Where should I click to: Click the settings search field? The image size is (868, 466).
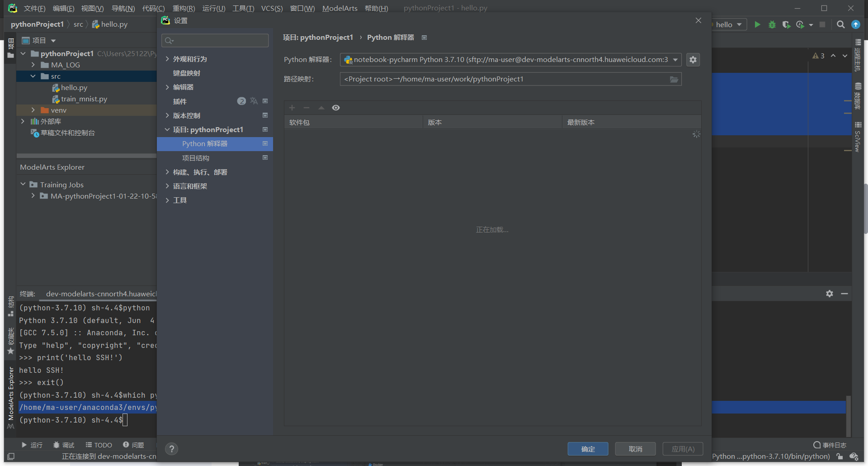[x=215, y=40]
